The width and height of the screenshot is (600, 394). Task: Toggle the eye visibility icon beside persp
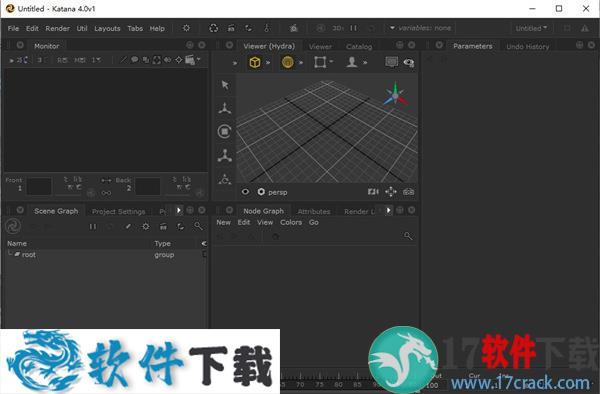tap(245, 192)
